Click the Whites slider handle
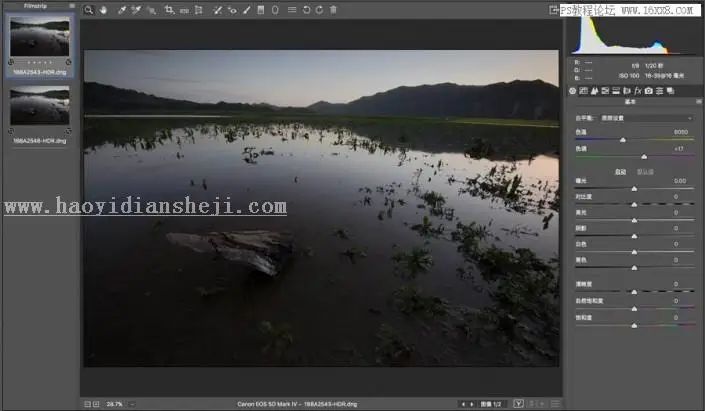 coord(634,252)
